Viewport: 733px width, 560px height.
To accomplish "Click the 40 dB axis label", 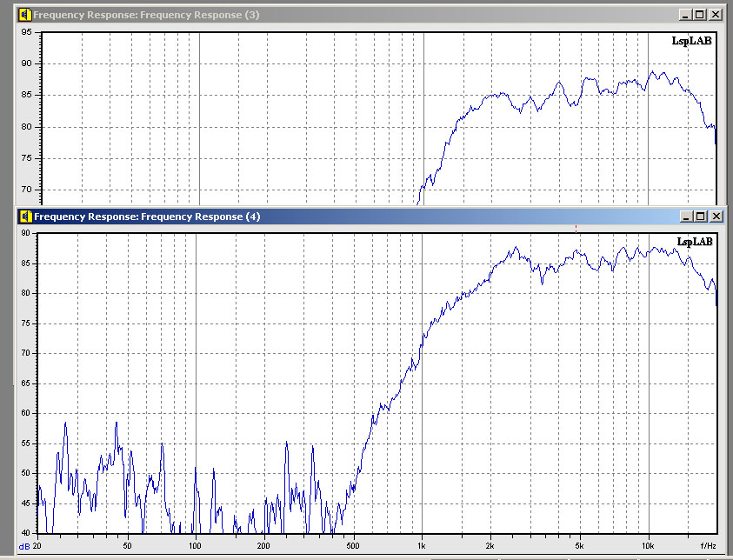I will [x=25, y=533].
